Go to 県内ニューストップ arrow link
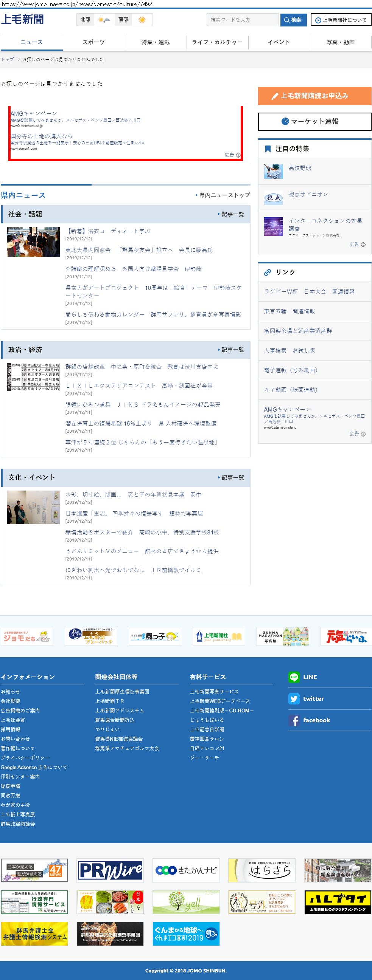 [223, 195]
